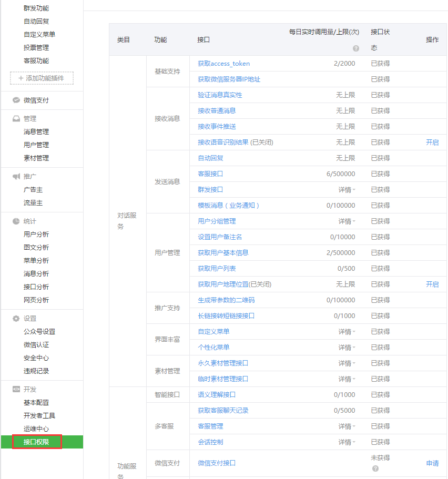Expand the 详情 dropdown for 自定义菜单
This screenshot has height=479, width=448.
[347, 332]
